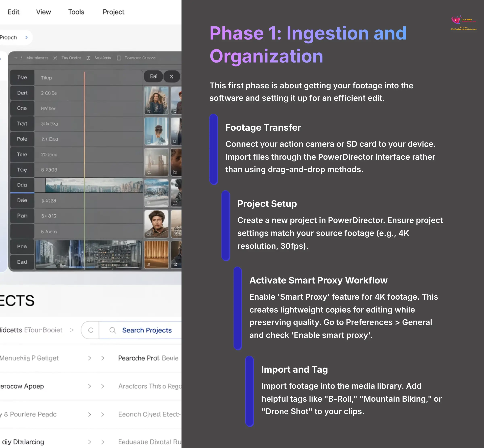Screen dimensions: 484x448
Task: Select the mountain panorama clip on 'Ddo' track
Action: (x=94, y=185)
